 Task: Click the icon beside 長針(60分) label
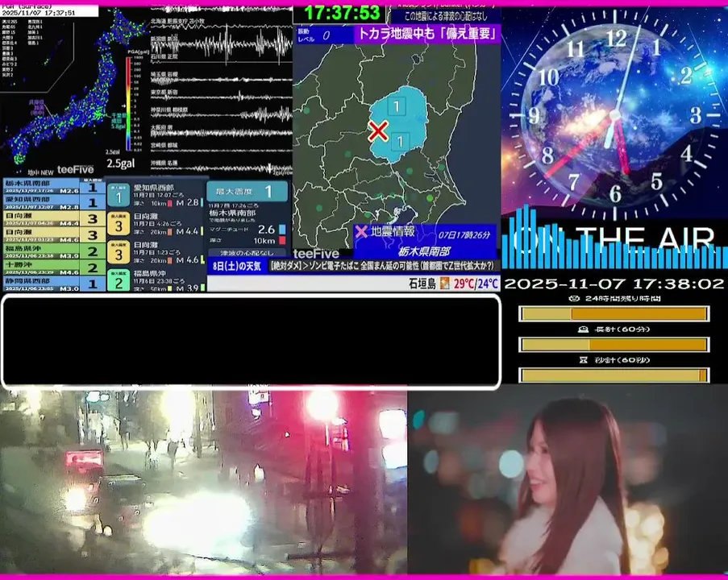coord(583,329)
